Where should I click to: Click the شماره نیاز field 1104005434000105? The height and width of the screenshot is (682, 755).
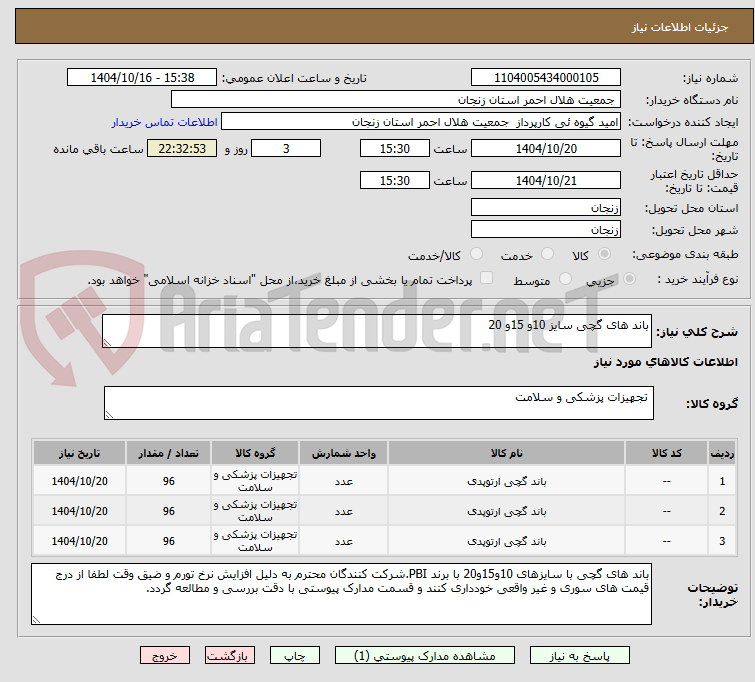546,77
